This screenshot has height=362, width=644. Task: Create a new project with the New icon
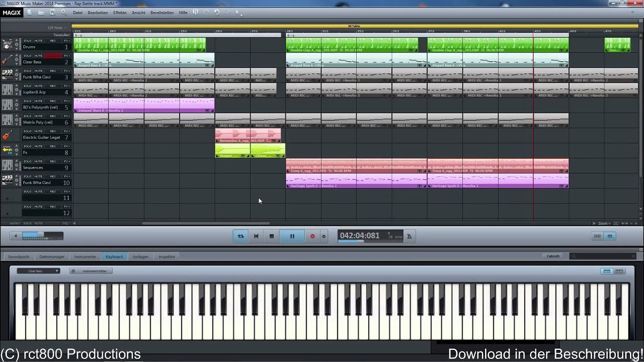coord(30,12)
